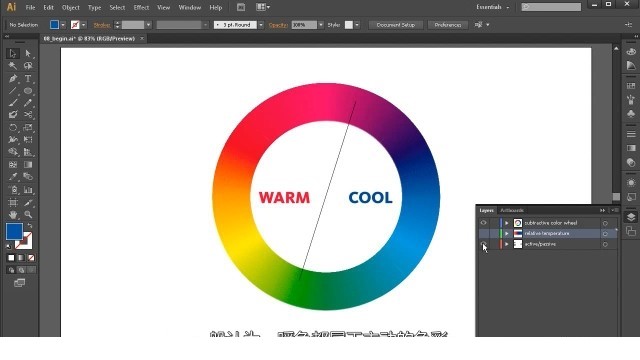Swap fill and stroke colors

click(x=30, y=226)
